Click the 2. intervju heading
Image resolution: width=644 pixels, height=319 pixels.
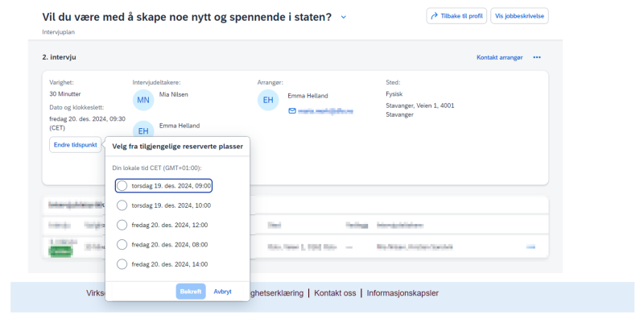coord(59,57)
